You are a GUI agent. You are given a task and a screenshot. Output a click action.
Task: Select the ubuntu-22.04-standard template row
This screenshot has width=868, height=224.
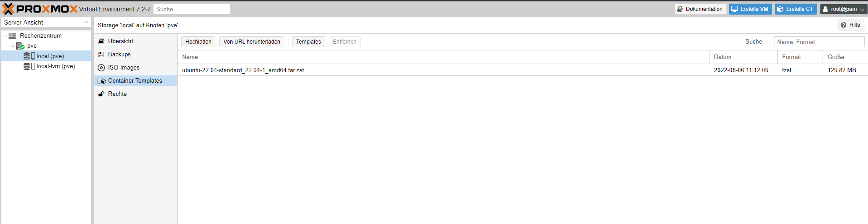[522, 70]
